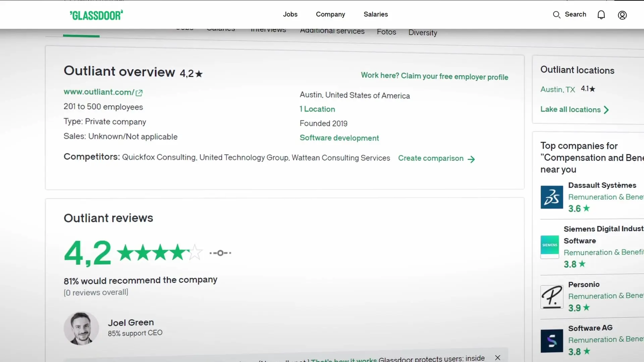Open notifications bell icon
The image size is (644, 362).
(x=601, y=15)
